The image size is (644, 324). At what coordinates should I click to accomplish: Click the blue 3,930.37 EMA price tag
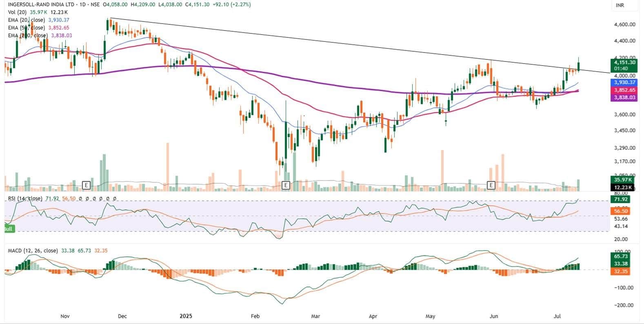point(624,83)
